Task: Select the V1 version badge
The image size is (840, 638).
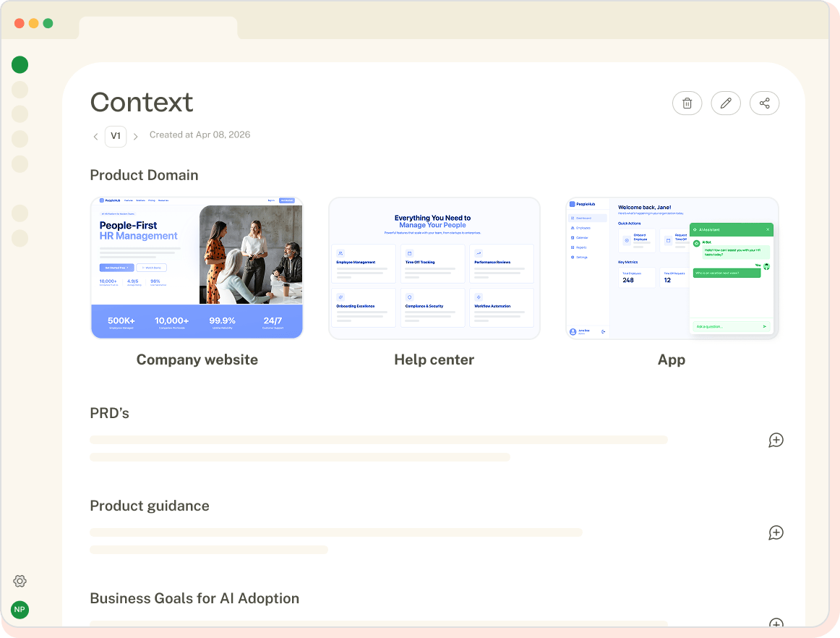Action: click(x=115, y=136)
